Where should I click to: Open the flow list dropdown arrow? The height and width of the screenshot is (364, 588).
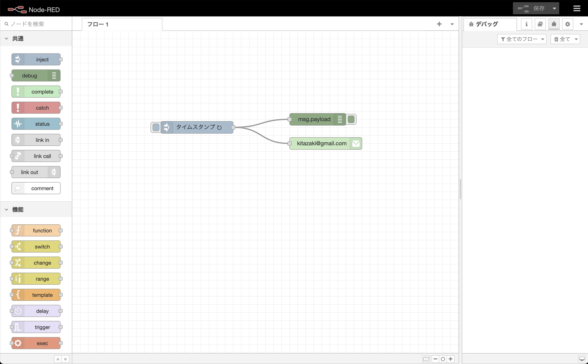452,24
